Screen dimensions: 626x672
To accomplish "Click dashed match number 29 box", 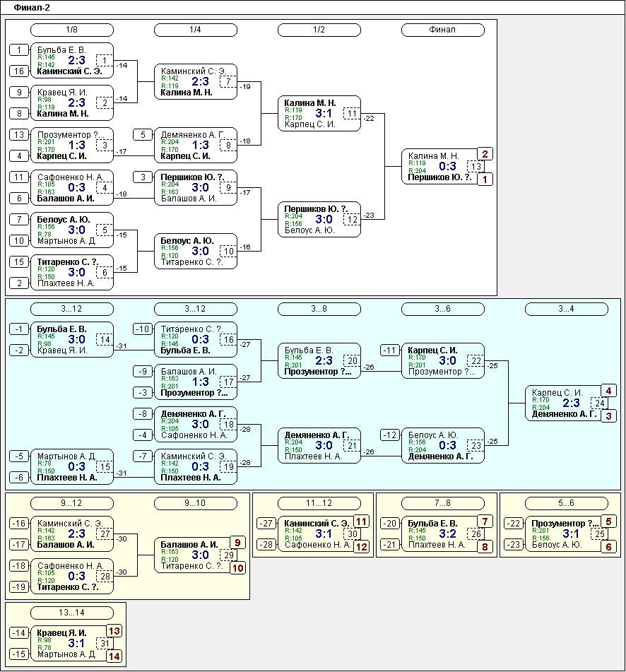I will click(228, 555).
